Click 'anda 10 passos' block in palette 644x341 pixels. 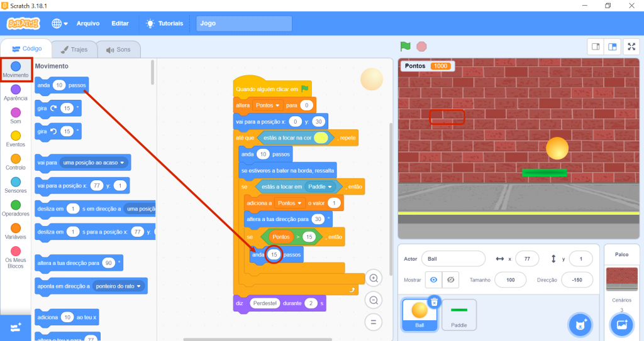(x=62, y=85)
